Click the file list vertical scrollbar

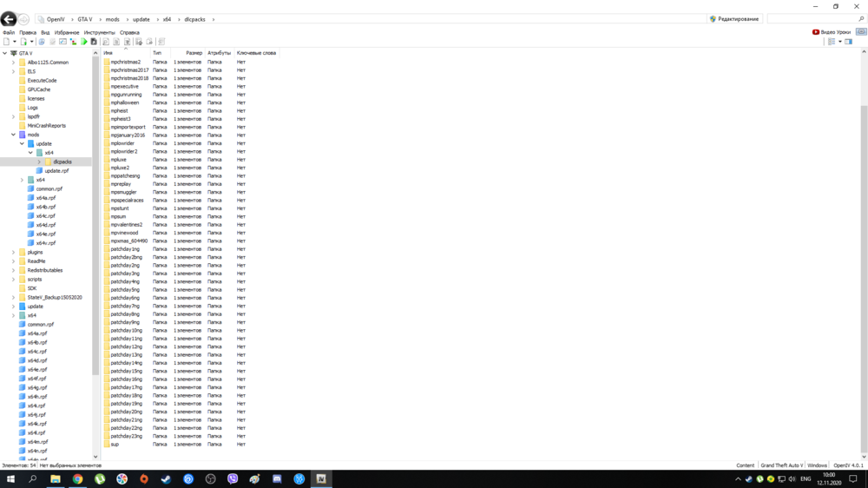864,278
